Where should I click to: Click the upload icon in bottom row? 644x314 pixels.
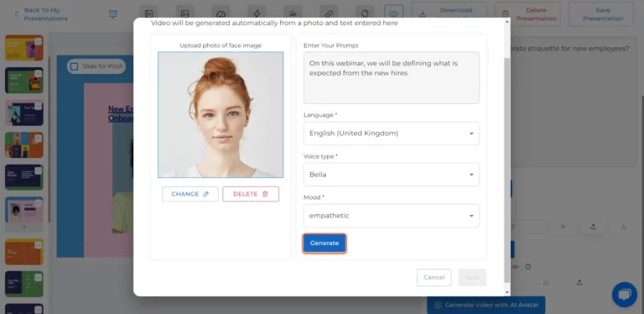tap(579, 282)
